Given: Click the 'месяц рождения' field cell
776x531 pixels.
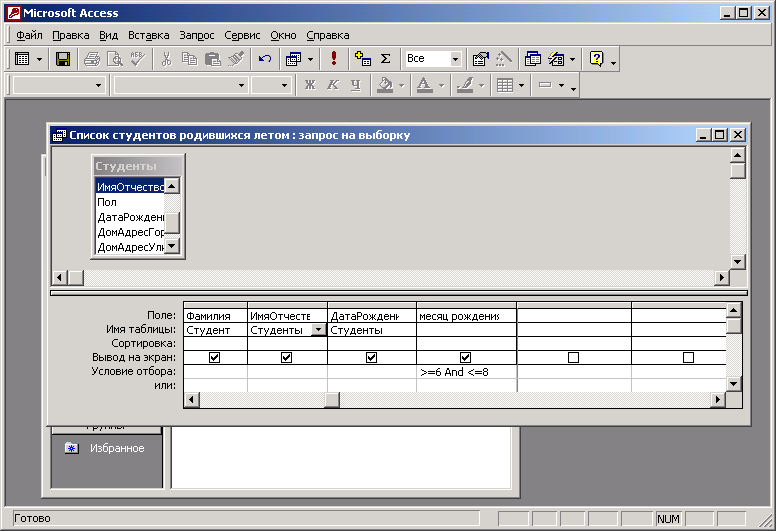Looking at the screenshot, I should (466, 316).
